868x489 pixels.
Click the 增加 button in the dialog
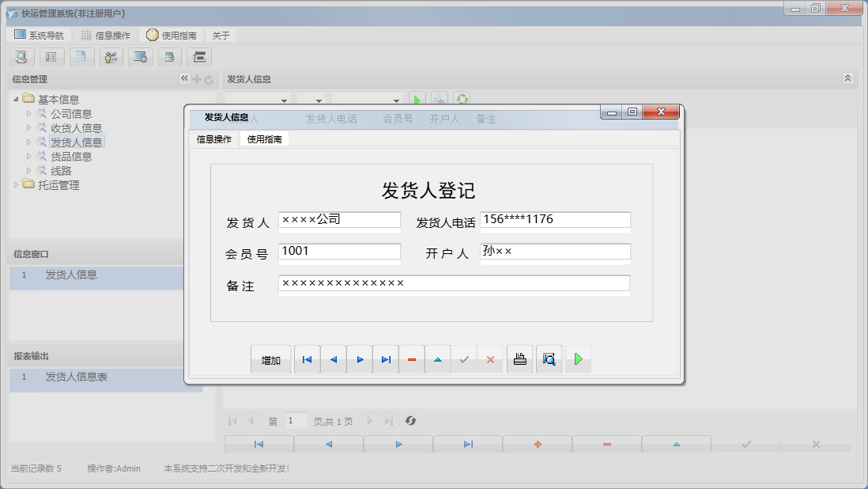270,358
